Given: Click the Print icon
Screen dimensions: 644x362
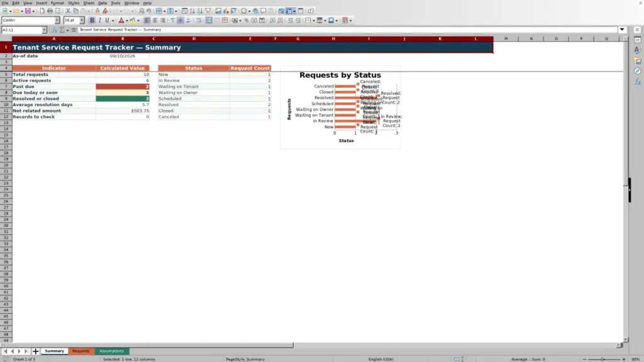Looking at the screenshot, I should coord(50,11).
